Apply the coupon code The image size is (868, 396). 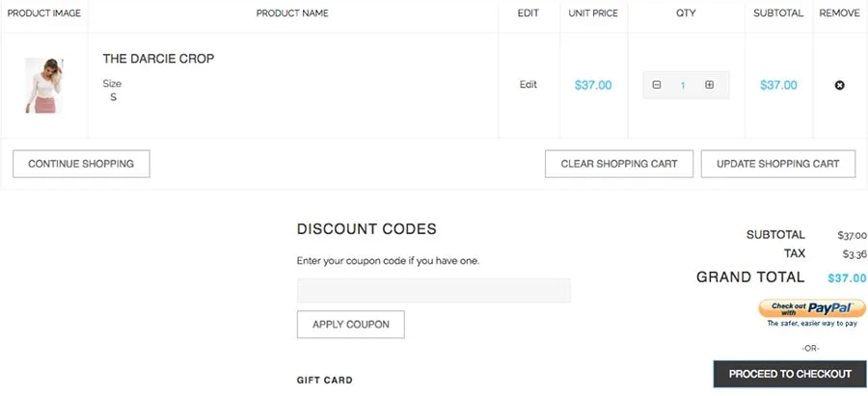(x=351, y=325)
